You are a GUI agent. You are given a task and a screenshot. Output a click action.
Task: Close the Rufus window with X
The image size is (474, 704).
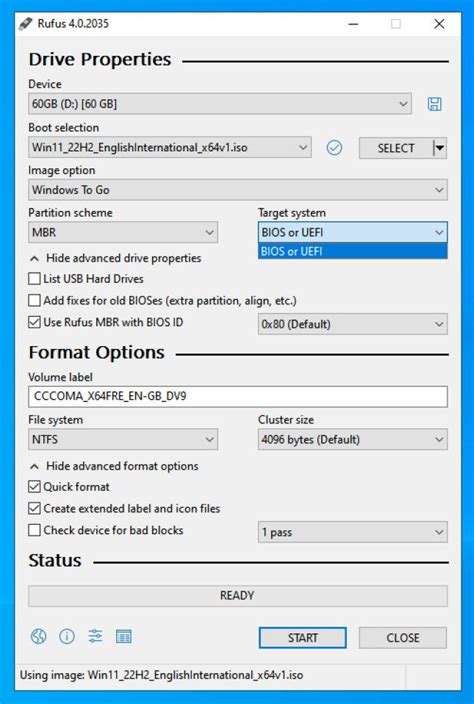tap(439, 24)
